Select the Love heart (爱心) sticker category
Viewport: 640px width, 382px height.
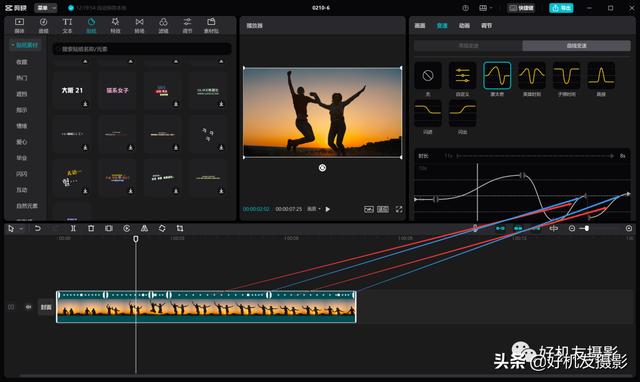point(22,142)
